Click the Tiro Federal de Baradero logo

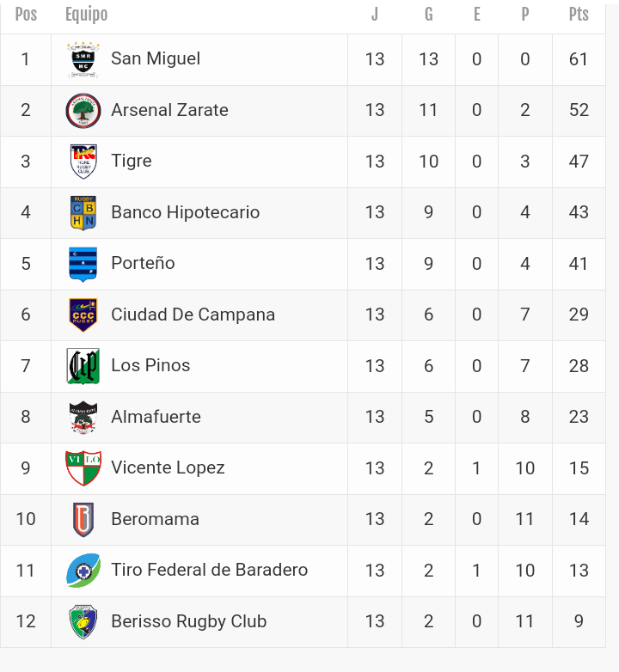click(x=83, y=571)
